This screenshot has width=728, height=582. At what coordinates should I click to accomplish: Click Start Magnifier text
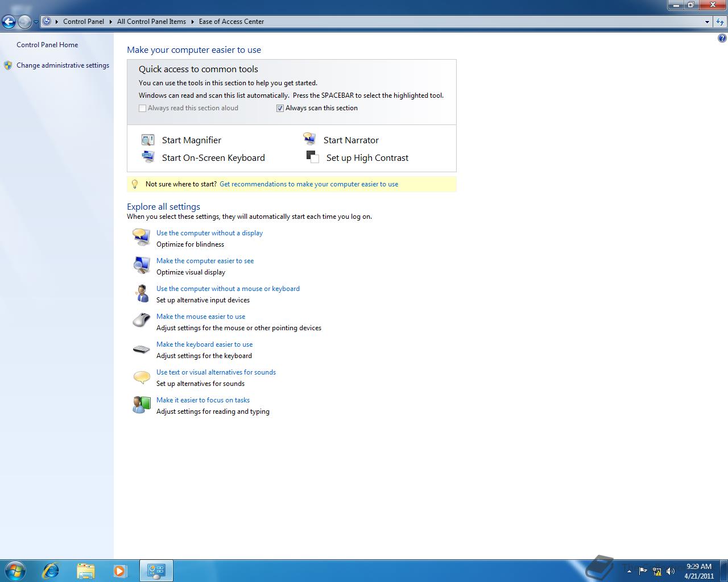pyautogui.click(x=192, y=140)
